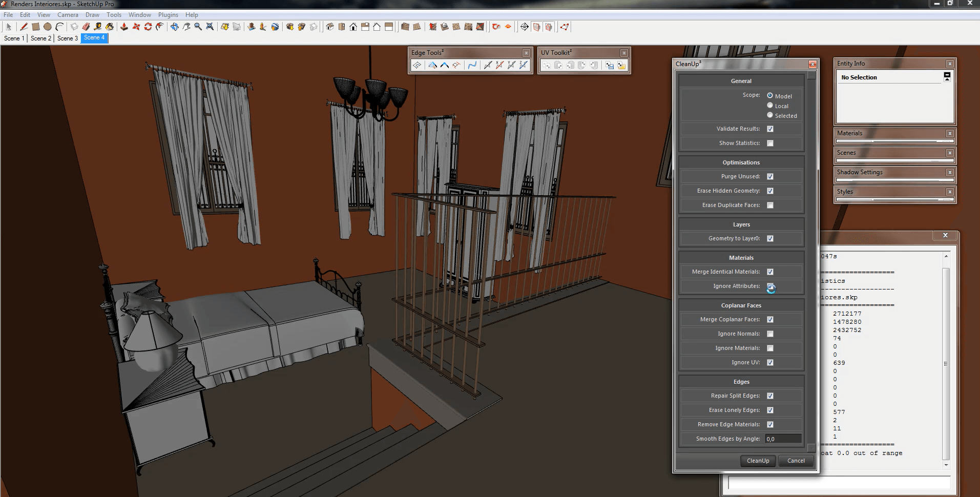Image resolution: width=980 pixels, height=497 pixels.
Task: Uncheck Merge Coplanar Faces
Action: coord(770,320)
